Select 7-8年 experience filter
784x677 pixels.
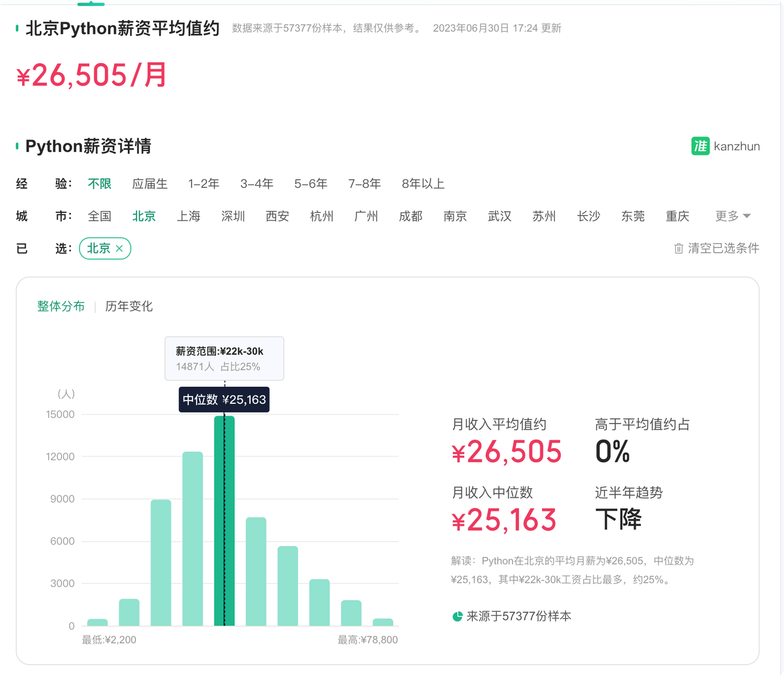pyautogui.click(x=364, y=184)
